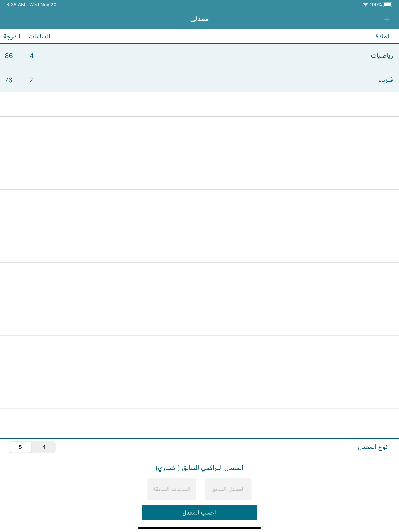The width and height of the screenshot is (399, 532).
Task: Click the الدرجة column header
Action: click(12, 36)
